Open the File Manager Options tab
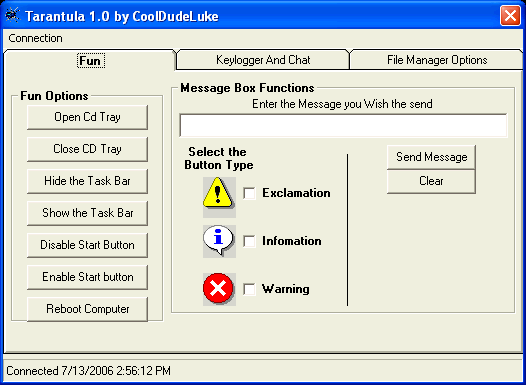Viewport: 526px width, 385px height. pyautogui.click(x=437, y=60)
